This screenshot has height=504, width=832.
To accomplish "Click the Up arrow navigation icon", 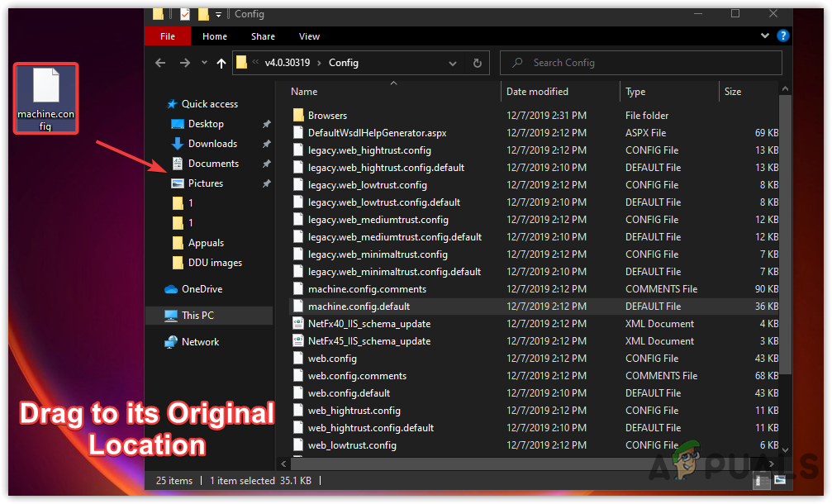I will pos(221,63).
